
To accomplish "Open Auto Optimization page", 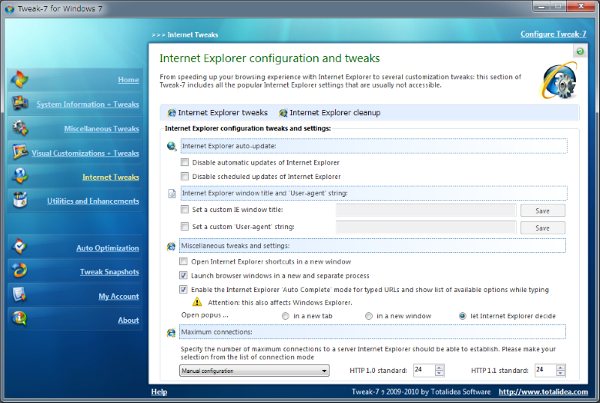I will (x=108, y=248).
